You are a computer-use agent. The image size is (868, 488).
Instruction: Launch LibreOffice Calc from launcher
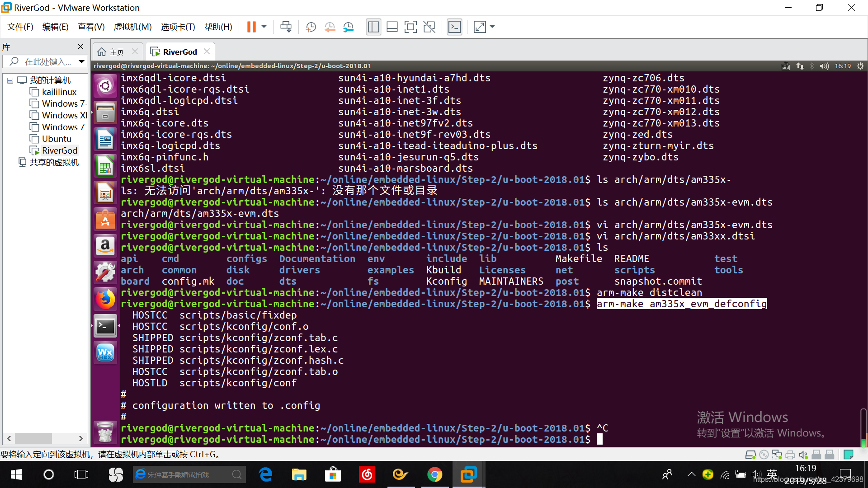[105, 166]
